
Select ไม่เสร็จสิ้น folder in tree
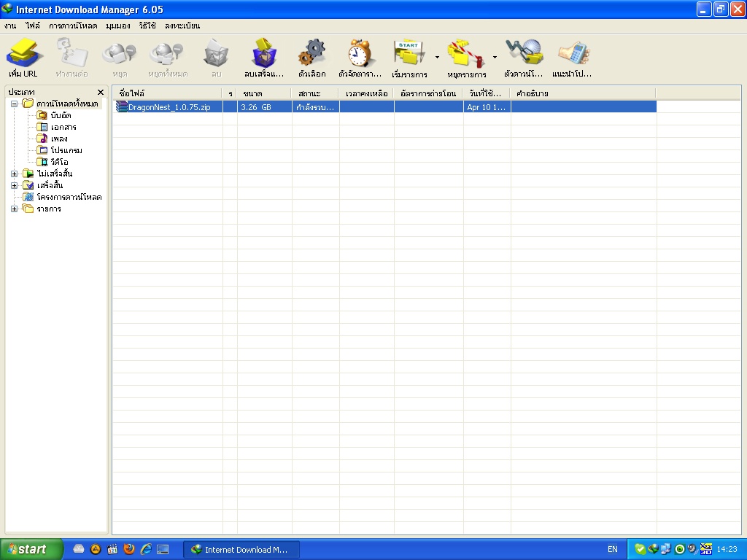coord(54,174)
